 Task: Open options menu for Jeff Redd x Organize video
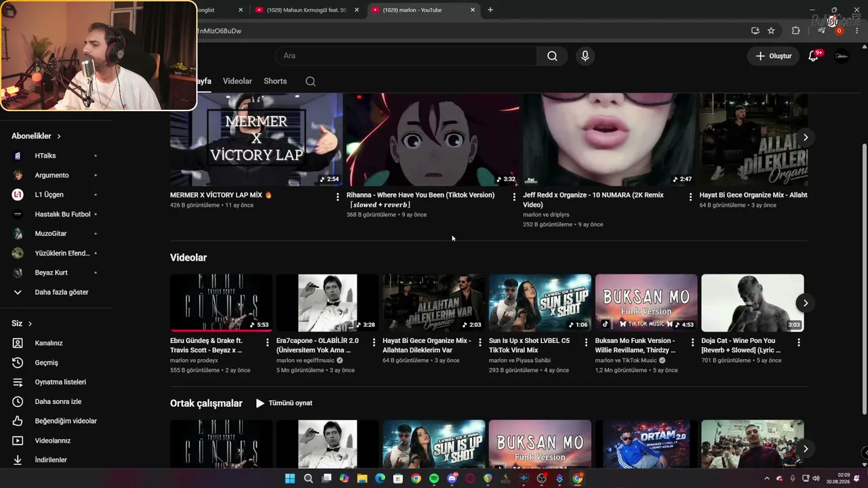691,197
